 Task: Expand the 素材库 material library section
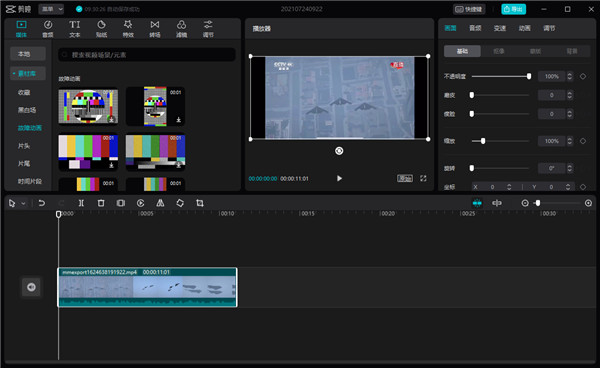[28, 73]
